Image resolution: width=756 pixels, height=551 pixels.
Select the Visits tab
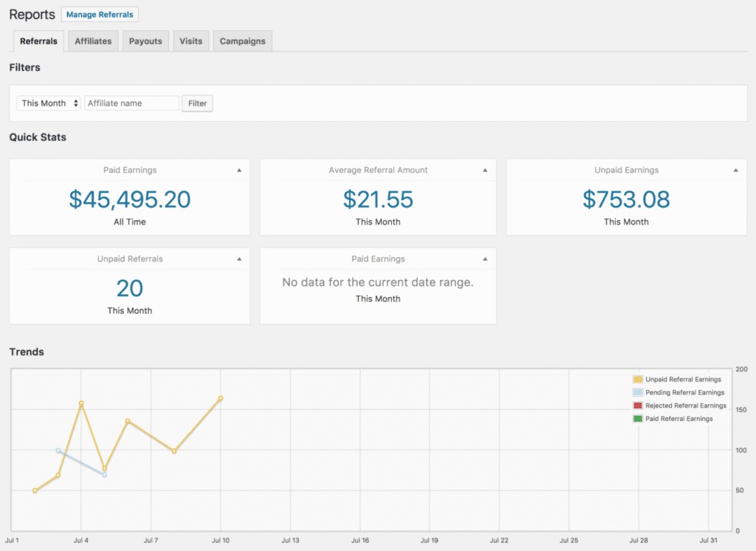(190, 41)
